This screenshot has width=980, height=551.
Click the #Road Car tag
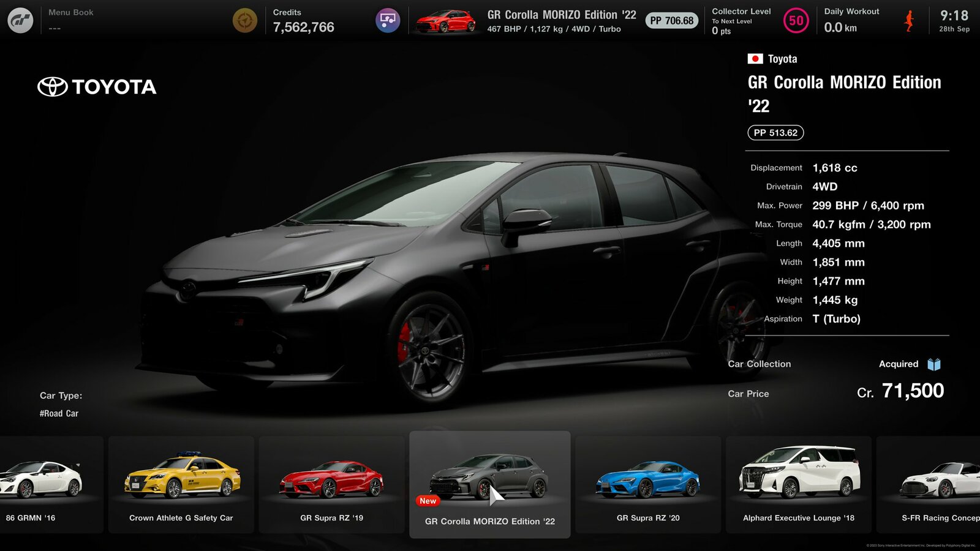59,413
